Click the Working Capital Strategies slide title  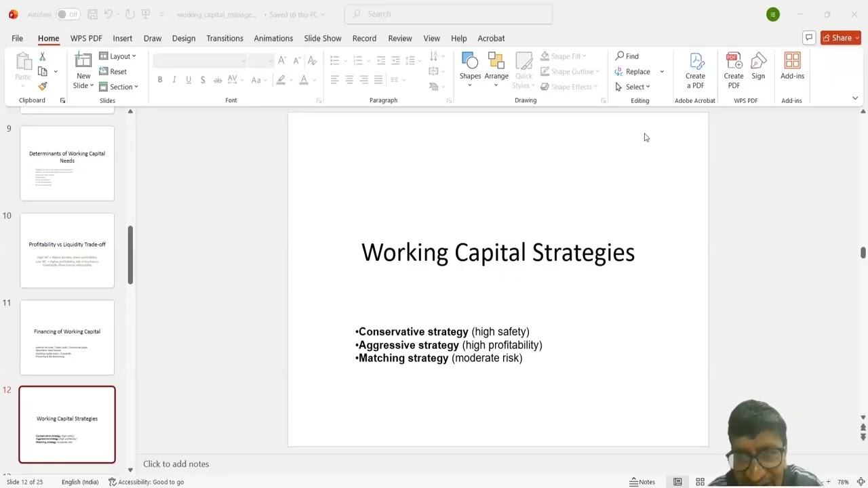(498, 253)
